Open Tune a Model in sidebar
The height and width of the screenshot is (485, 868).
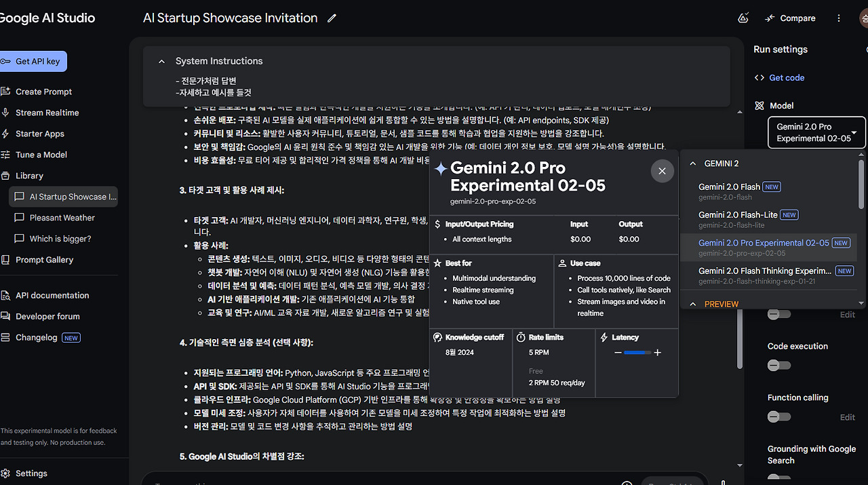(41, 155)
